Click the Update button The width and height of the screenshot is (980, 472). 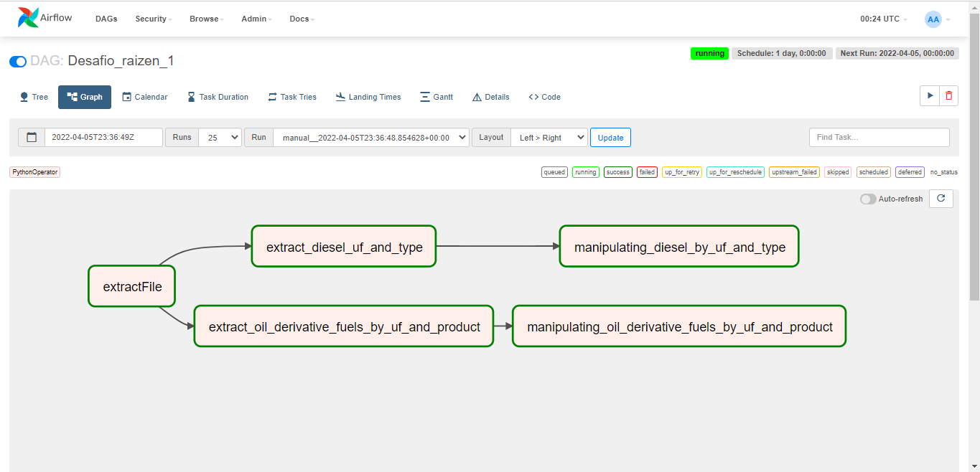coord(610,137)
